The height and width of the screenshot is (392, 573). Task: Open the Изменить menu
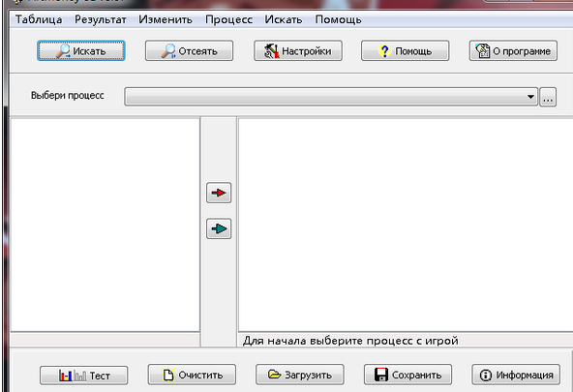(x=166, y=19)
